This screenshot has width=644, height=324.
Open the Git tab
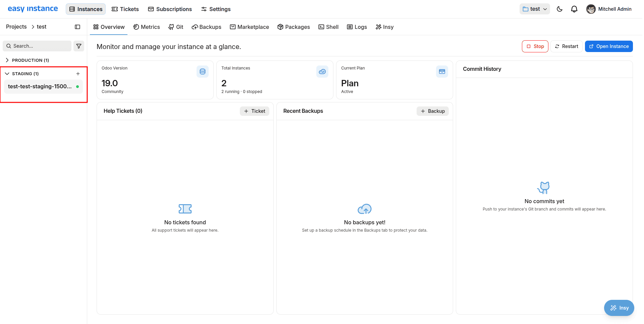[176, 27]
